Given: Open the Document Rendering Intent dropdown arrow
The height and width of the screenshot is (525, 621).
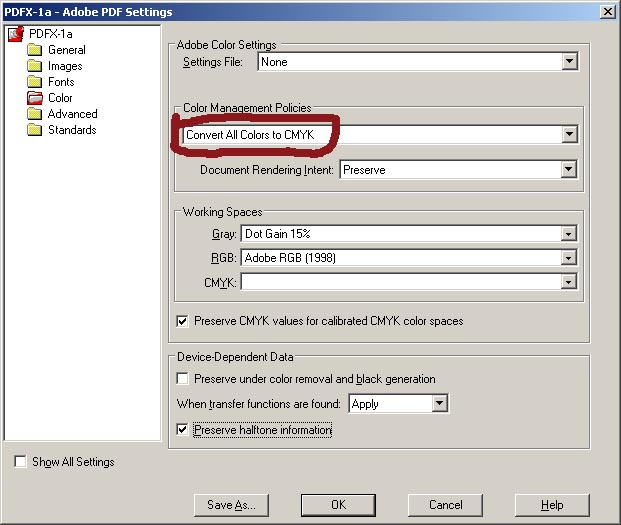Looking at the screenshot, I should pyautogui.click(x=568, y=169).
